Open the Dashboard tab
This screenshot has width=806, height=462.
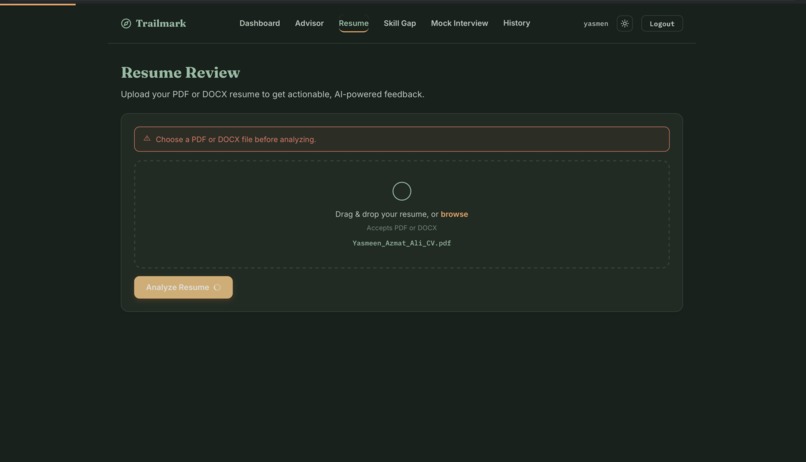260,23
